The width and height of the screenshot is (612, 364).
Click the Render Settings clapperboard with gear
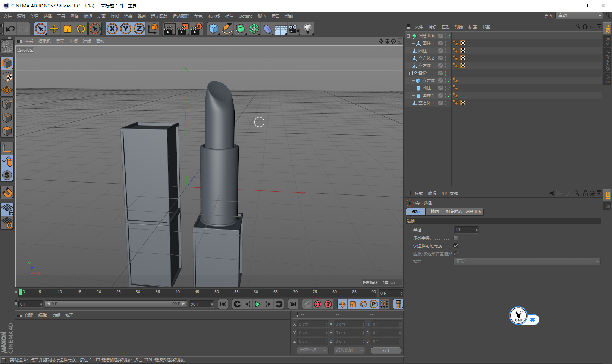(x=197, y=29)
